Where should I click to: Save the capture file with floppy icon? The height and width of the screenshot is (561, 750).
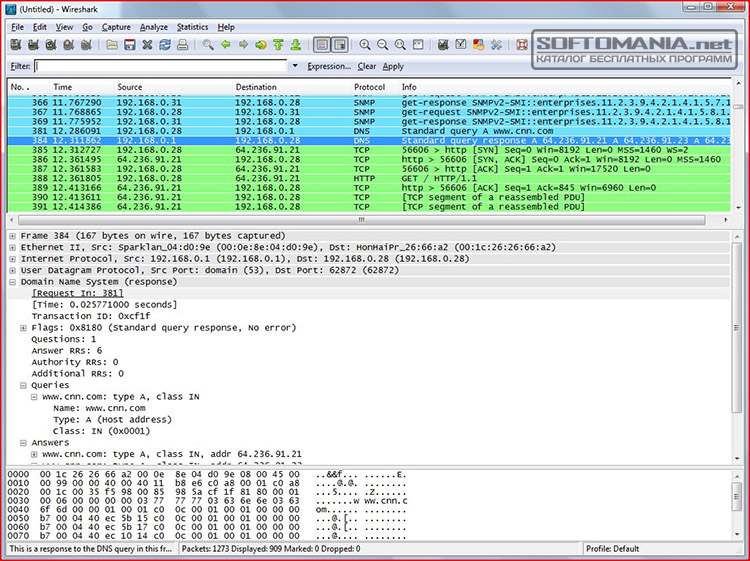[130, 45]
